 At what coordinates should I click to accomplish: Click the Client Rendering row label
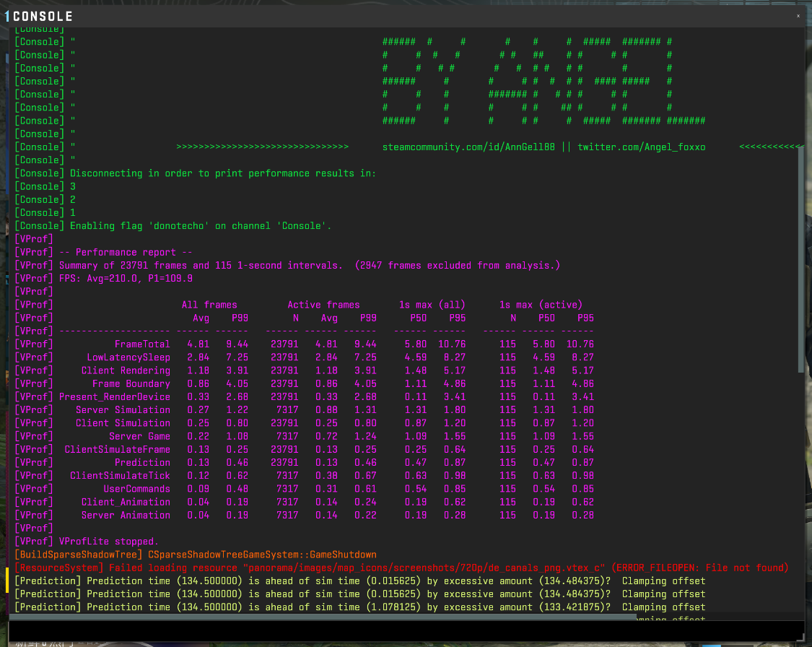[x=126, y=370]
